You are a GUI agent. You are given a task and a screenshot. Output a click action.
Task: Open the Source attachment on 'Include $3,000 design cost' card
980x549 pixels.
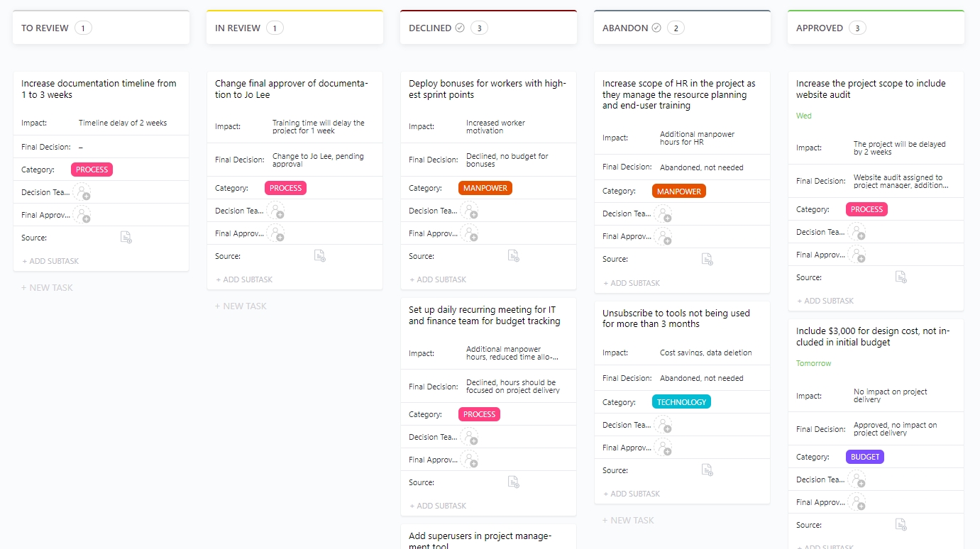click(x=901, y=525)
